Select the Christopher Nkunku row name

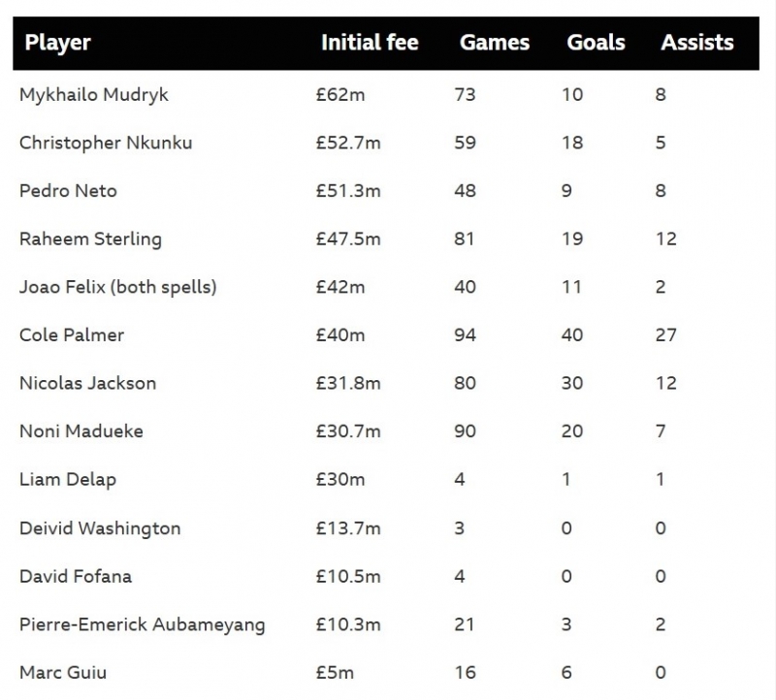(106, 143)
